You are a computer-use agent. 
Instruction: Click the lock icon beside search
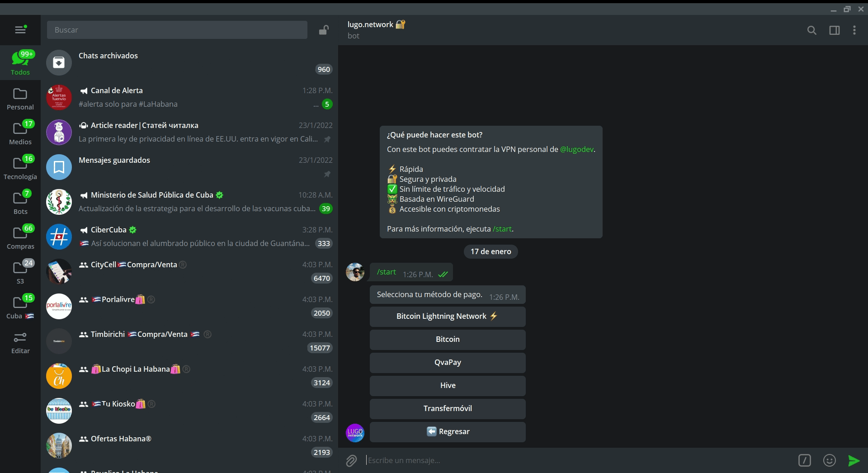click(323, 30)
